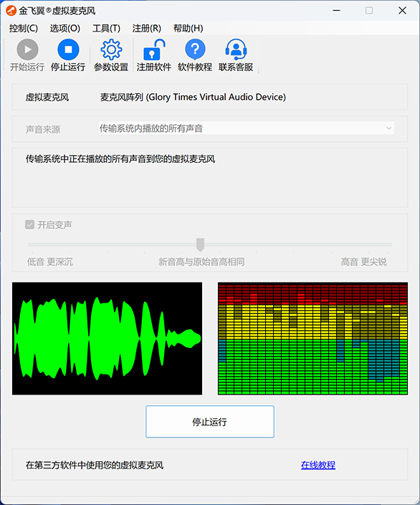
Task: Open the 注册(R) menu
Action: coord(146,29)
